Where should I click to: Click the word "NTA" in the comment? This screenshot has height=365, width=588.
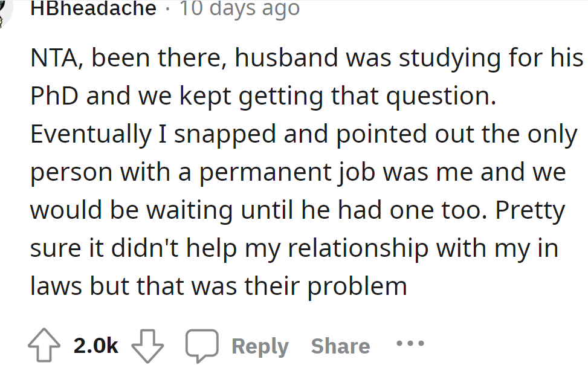click(53, 59)
